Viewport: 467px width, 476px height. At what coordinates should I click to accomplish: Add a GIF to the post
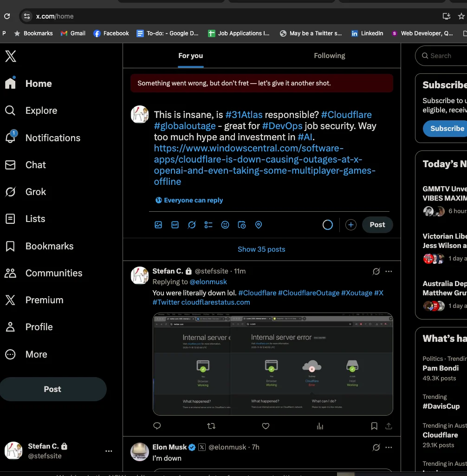coord(175,225)
